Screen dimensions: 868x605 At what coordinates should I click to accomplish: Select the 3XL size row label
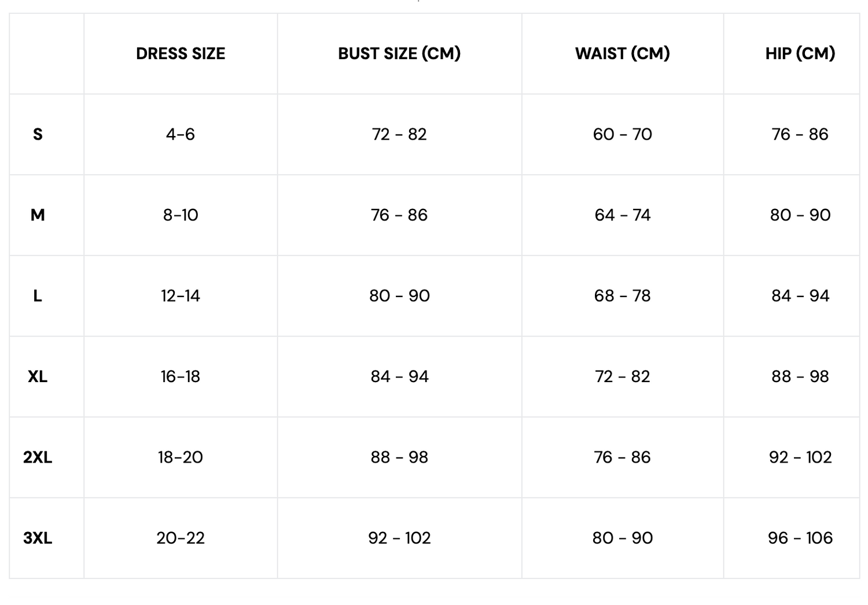[x=38, y=538]
